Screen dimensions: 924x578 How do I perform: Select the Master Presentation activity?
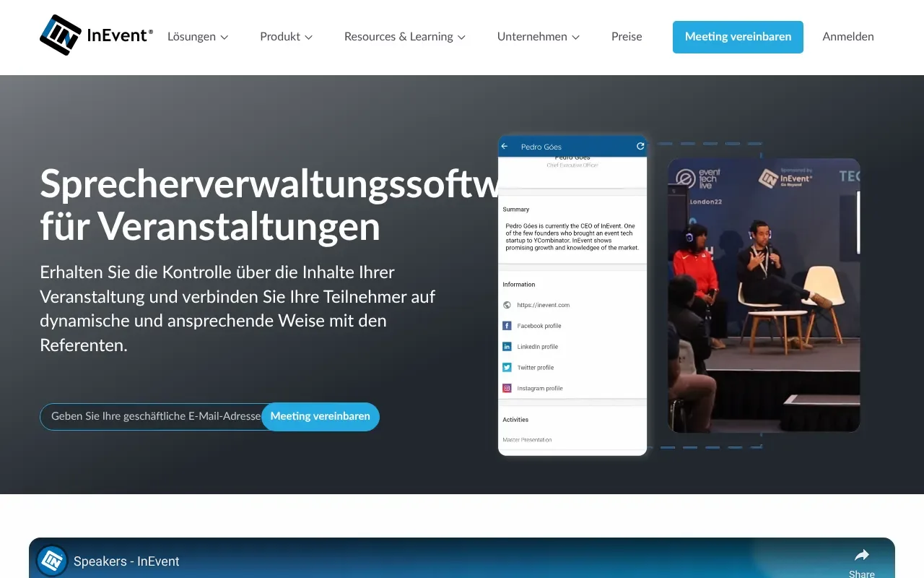pyautogui.click(x=527, y=439)
